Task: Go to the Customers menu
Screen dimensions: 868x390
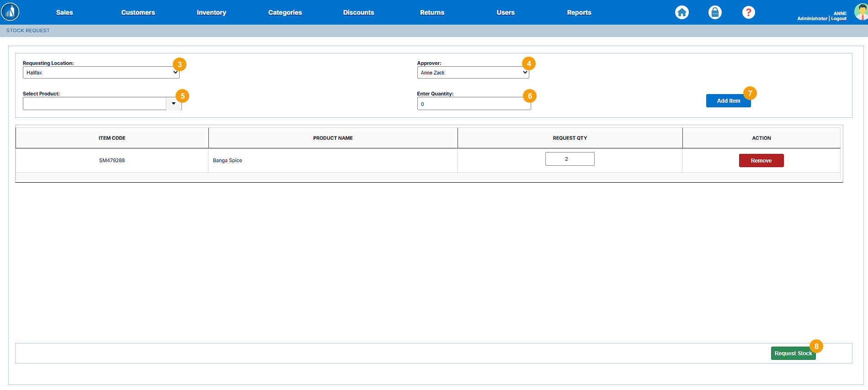Action: [x=138, y=12]
